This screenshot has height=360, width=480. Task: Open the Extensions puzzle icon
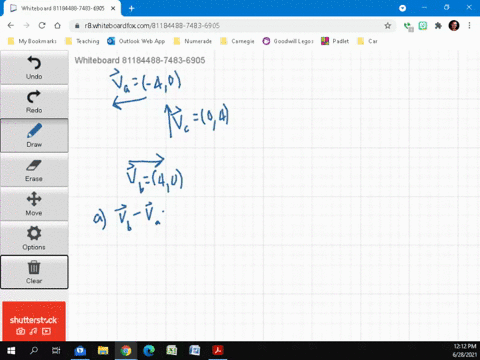[x=438, y=26]
